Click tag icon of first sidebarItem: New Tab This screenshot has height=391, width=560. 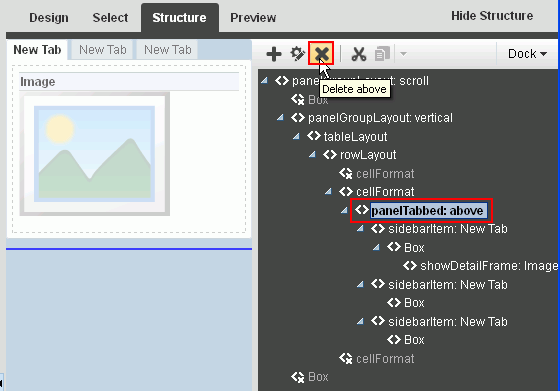(378, 229)
